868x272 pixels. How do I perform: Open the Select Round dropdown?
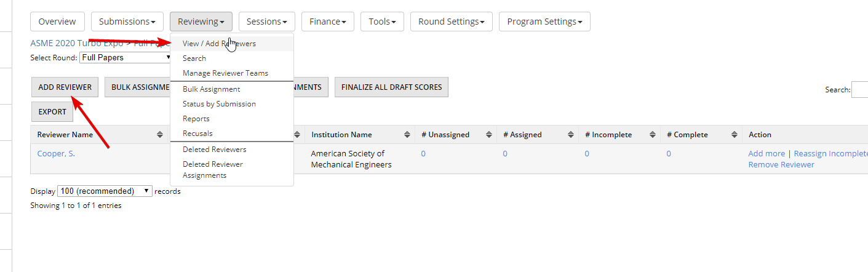tap(125, 58)
